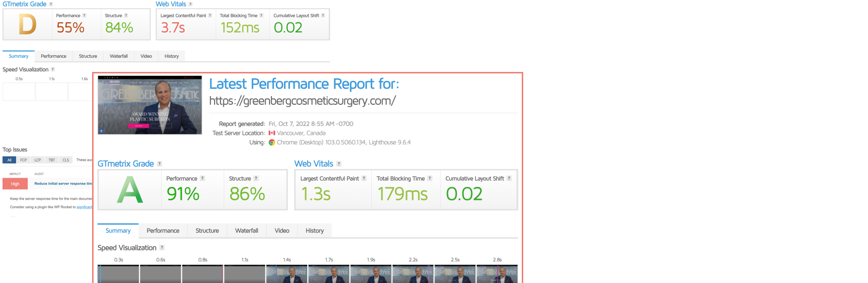The height and width of the screenshot is (283, 868).
Task: Open the Reduce initial server response time audit
Action: (63, 184)
